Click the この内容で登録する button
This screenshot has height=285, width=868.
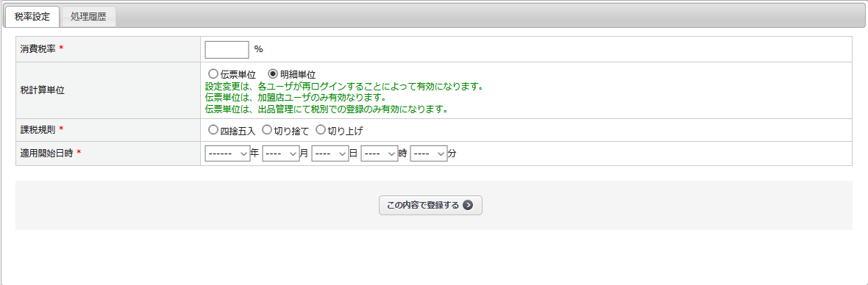[430, 206]
